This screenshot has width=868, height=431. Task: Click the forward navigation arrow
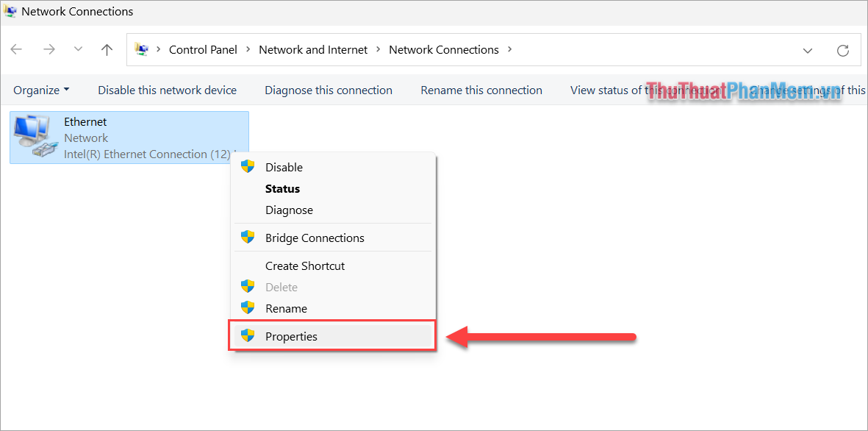[x=49, y=49]
